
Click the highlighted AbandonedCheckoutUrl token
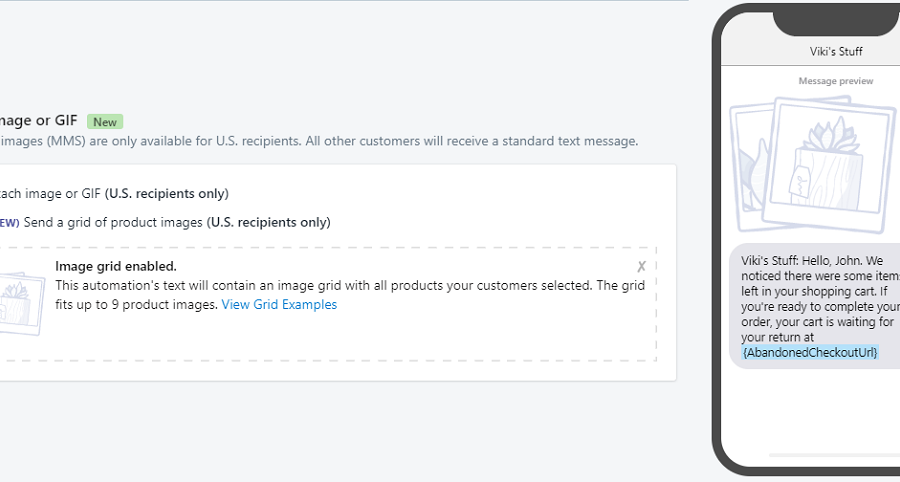810,352
